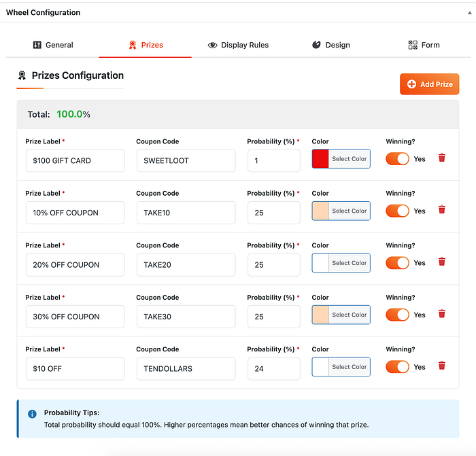Viewport: 476px width, 456px height.
Task: Delete the 10% OFF COUPON prize row
Action: pyautogui.click(x=442, y=209)
